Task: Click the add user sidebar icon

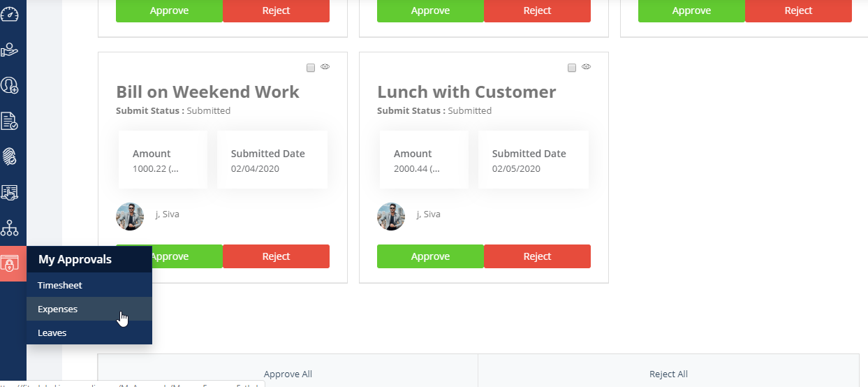Action: (x=9, y=85)
